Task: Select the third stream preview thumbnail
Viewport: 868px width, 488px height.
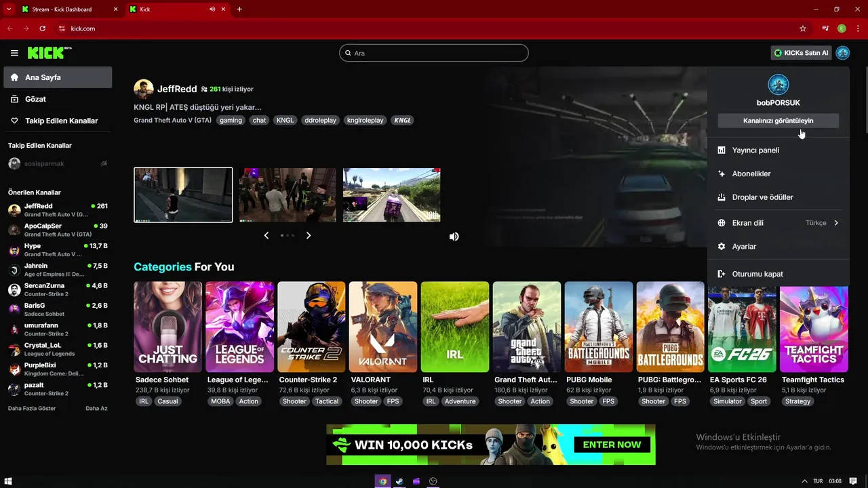Action: 391,195
